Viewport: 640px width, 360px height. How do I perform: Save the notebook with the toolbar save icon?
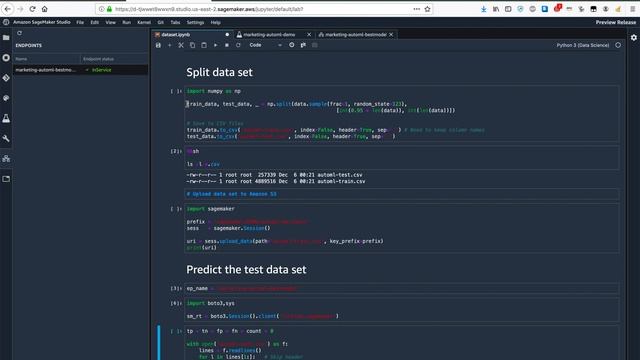pyautogui.click(x=158, y=45)
